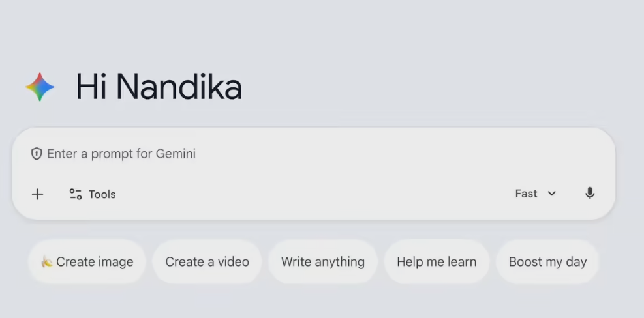
Task: Click the shield icon in prompt box
Action: [37, 154]
